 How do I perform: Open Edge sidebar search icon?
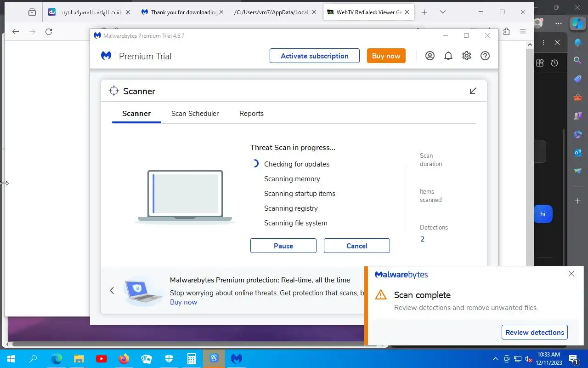[578, 60]
